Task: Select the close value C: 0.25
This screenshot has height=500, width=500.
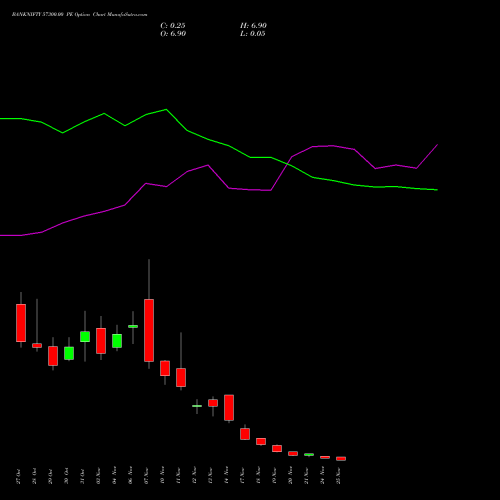Action: click(x=173, y=26)
